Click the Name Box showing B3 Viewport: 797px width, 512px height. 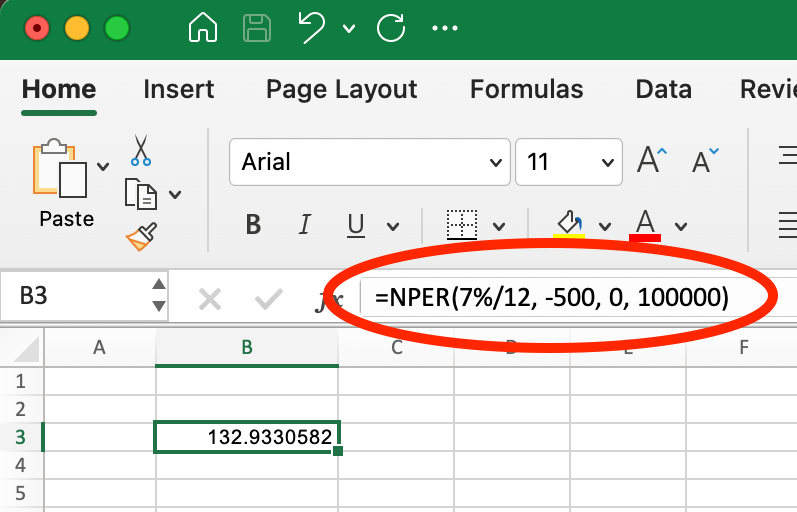(x=76, y=296)
